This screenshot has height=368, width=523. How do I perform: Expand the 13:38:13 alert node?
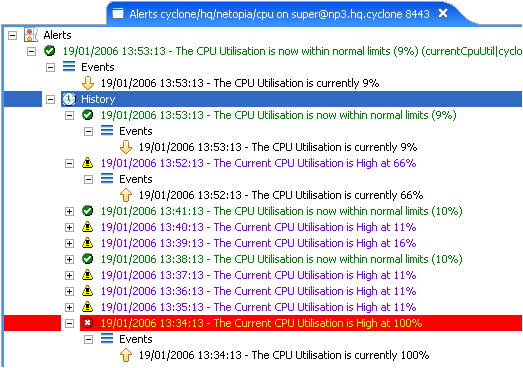[x=69, y=260]
